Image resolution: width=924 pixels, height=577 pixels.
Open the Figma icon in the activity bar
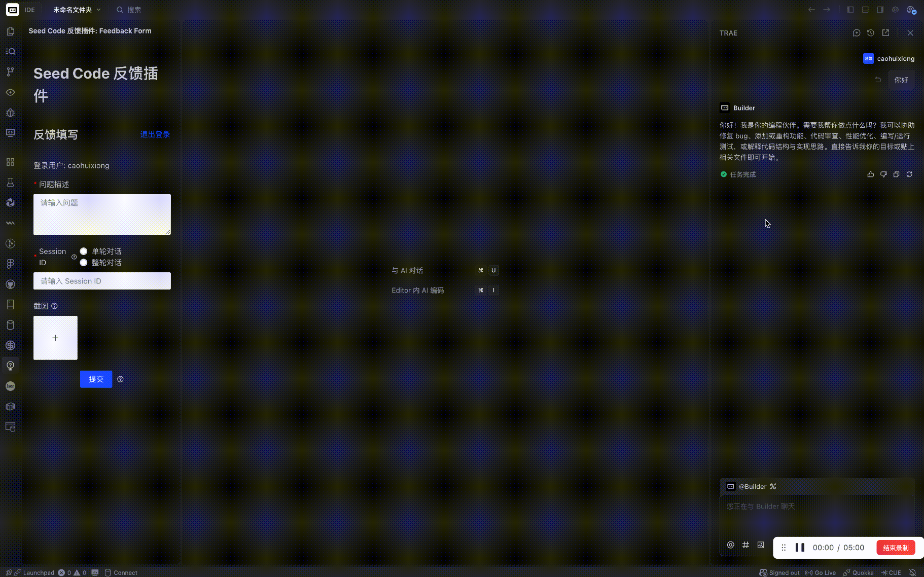(10, 264)
